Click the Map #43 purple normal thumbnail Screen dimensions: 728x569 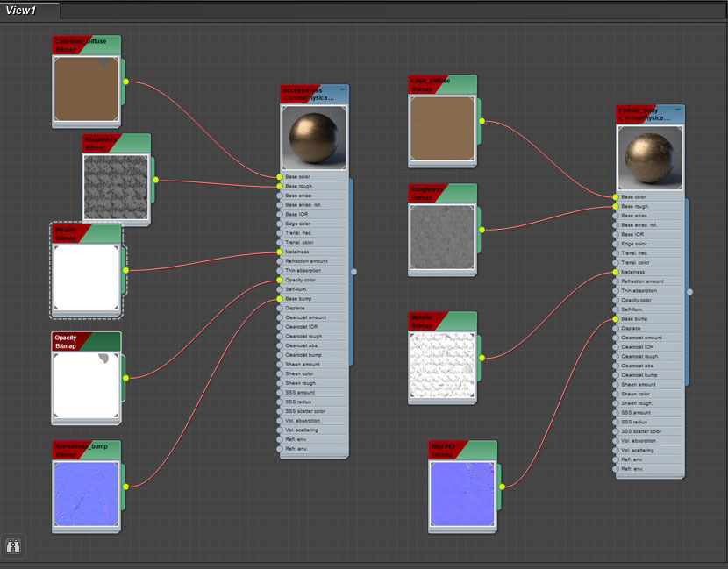point(462,494)
